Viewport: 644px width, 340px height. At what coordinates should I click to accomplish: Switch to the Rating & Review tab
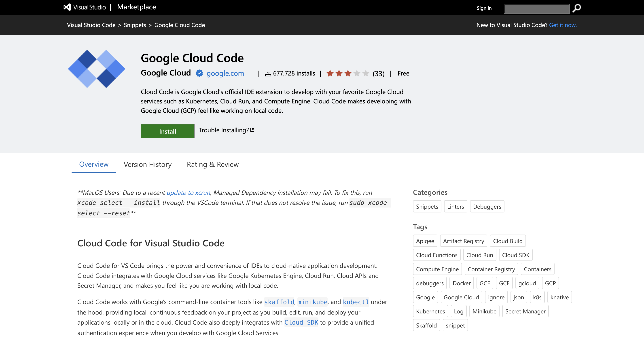212,164
